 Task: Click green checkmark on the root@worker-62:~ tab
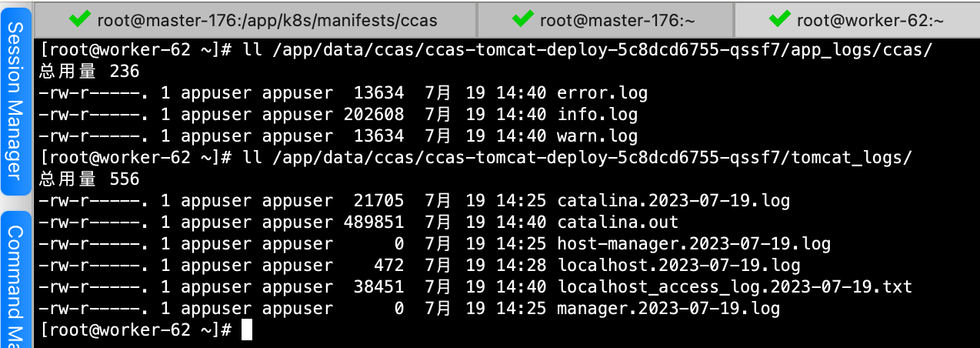780,19
